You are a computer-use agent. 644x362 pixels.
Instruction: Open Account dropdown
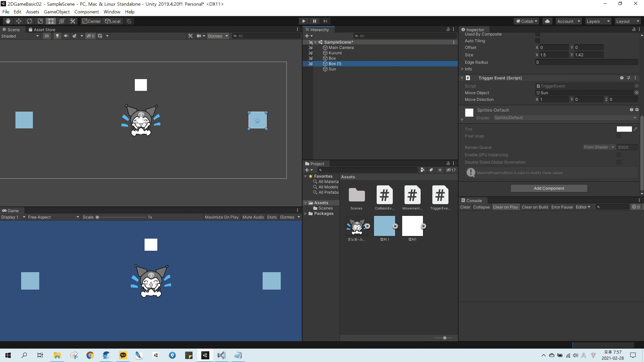[569, 21]
